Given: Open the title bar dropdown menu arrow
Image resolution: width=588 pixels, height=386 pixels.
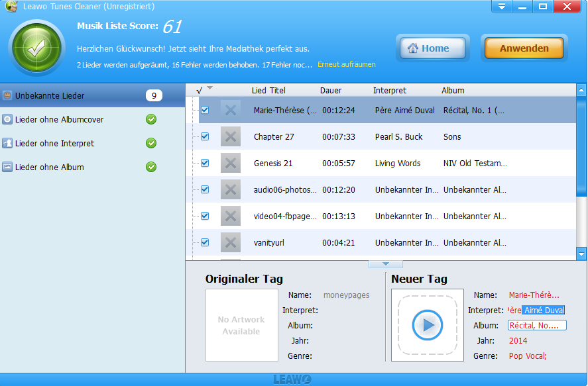Looking at the screenshot, I should [x=502, y=7].
